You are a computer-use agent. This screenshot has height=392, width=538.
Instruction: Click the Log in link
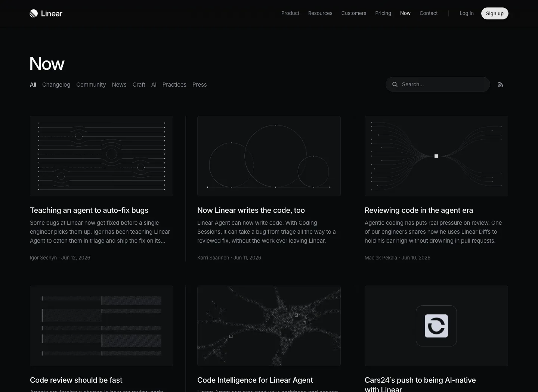tap(467, 13)
